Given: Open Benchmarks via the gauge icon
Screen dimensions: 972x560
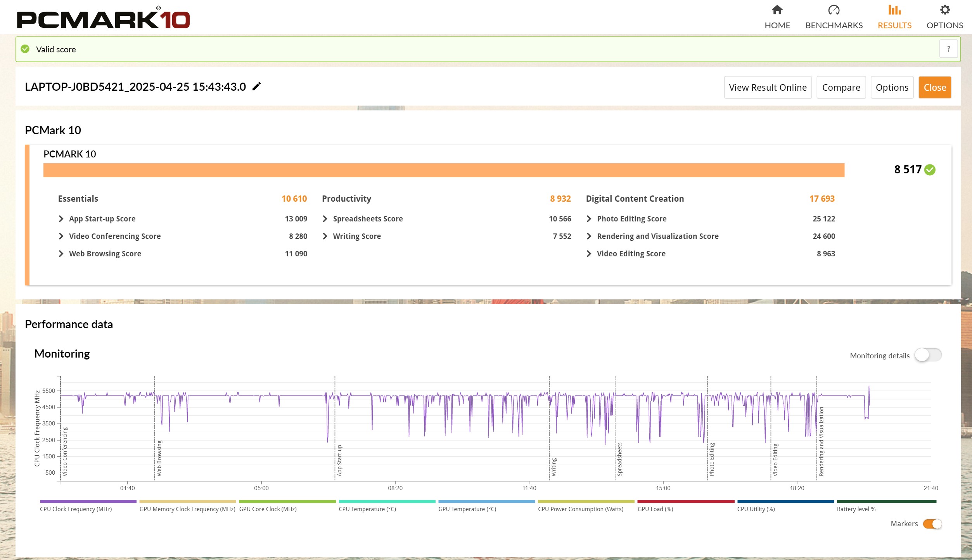Looking at the screenshot, I should coord(834,10).
